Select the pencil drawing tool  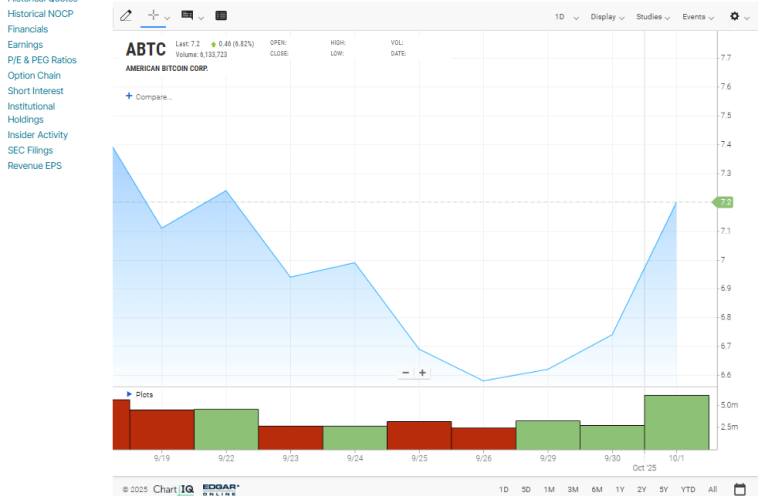pyautogui.click(x=126, y=16)
